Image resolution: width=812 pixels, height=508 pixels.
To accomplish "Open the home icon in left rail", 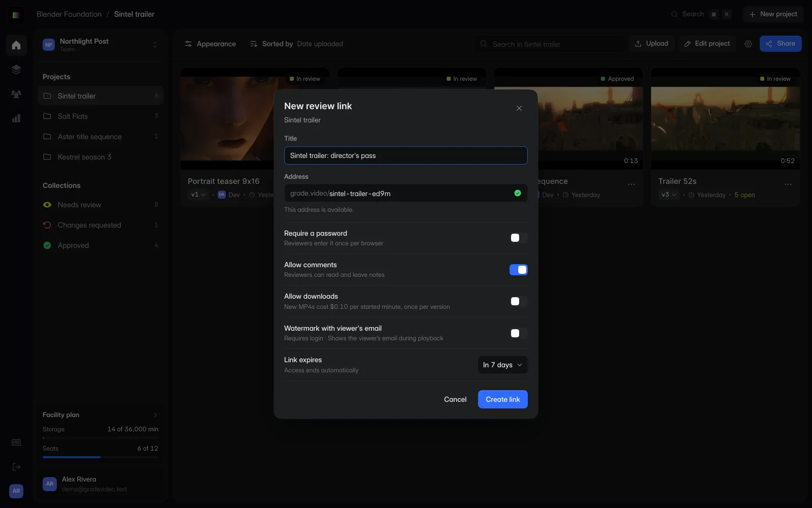I will click(16, 45).
